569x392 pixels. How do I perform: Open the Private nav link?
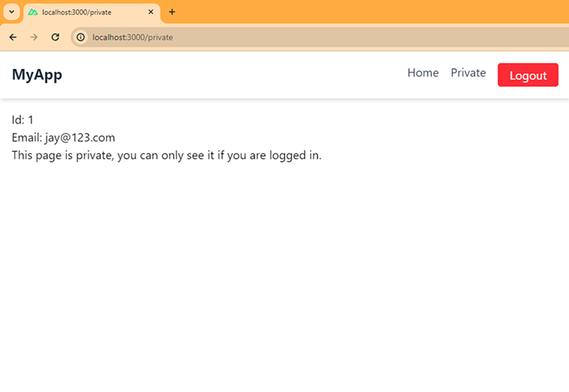(x=469, y=73)
